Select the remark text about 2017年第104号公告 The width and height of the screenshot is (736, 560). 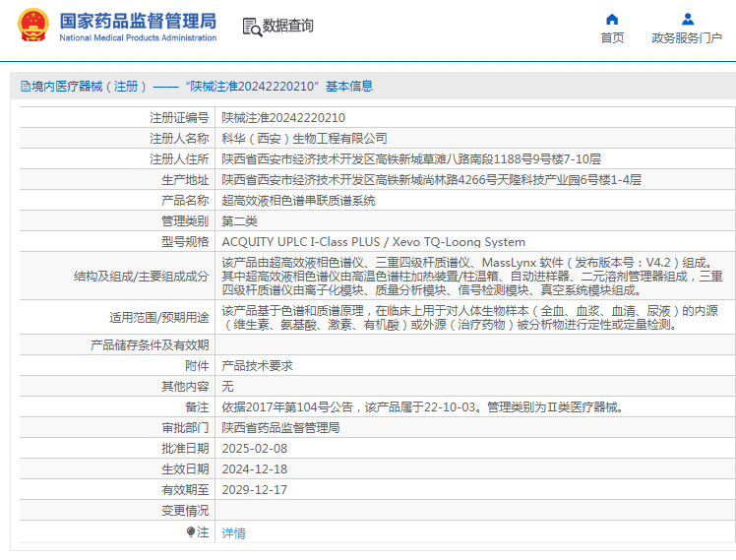tap(423, 407)
